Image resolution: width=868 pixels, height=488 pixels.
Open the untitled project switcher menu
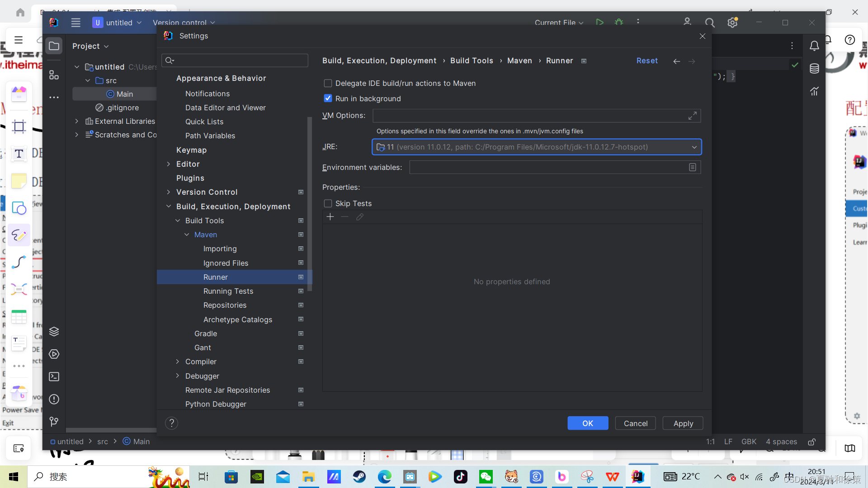coord(117,23)
